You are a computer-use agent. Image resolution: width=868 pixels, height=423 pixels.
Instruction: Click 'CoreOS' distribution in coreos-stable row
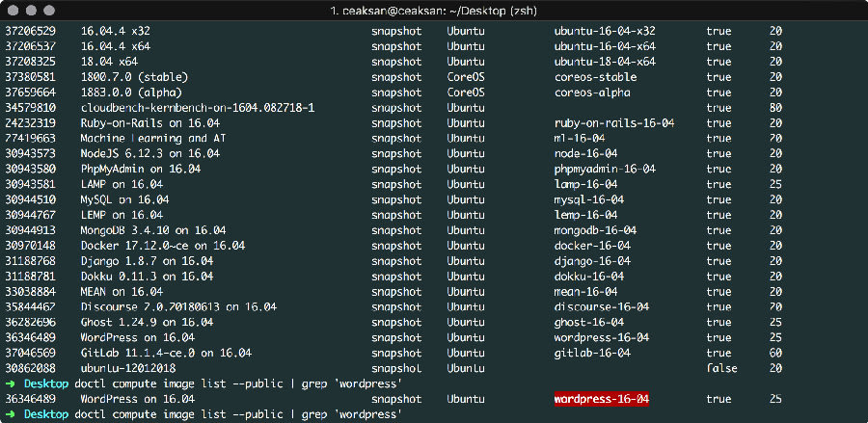point(466,77)
